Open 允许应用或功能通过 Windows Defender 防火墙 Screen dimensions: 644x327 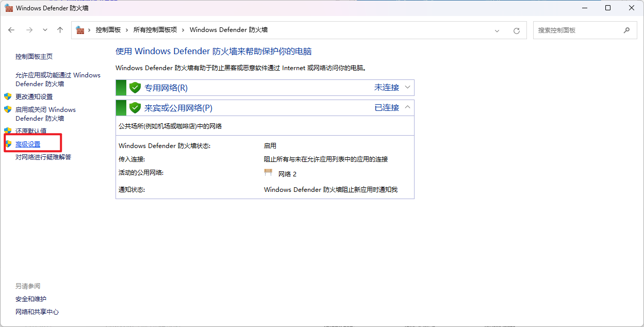coord(58,79)
